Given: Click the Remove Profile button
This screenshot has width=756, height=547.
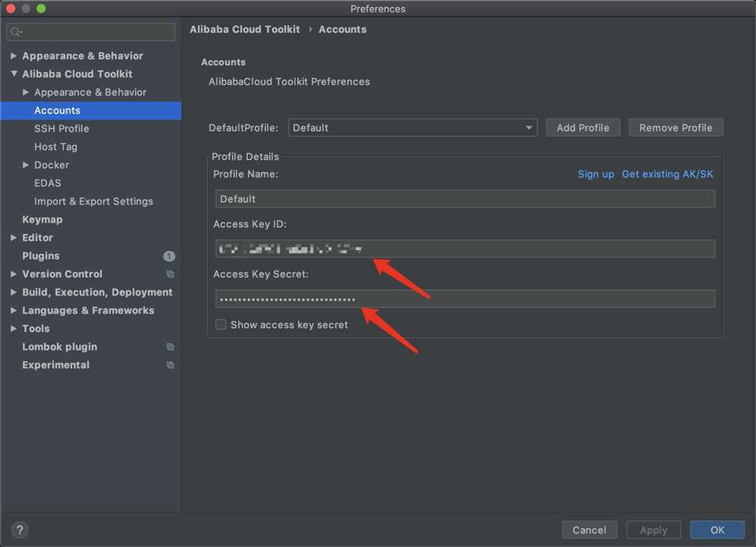Looking at the screenshot, I should tap(676, 127).
